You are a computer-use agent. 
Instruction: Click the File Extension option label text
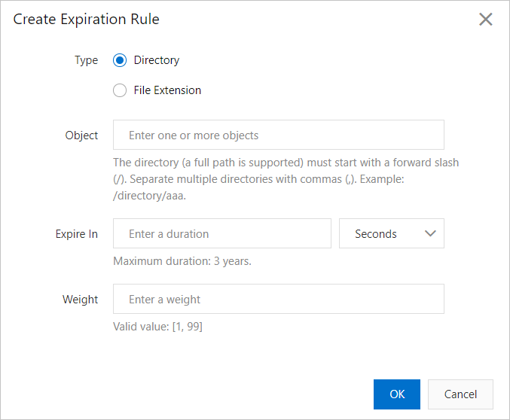tap(167, 90)
